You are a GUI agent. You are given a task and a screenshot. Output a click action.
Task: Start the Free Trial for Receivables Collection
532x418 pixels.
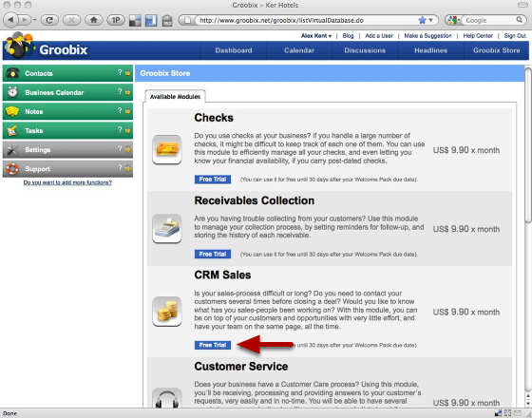point(213,254)
